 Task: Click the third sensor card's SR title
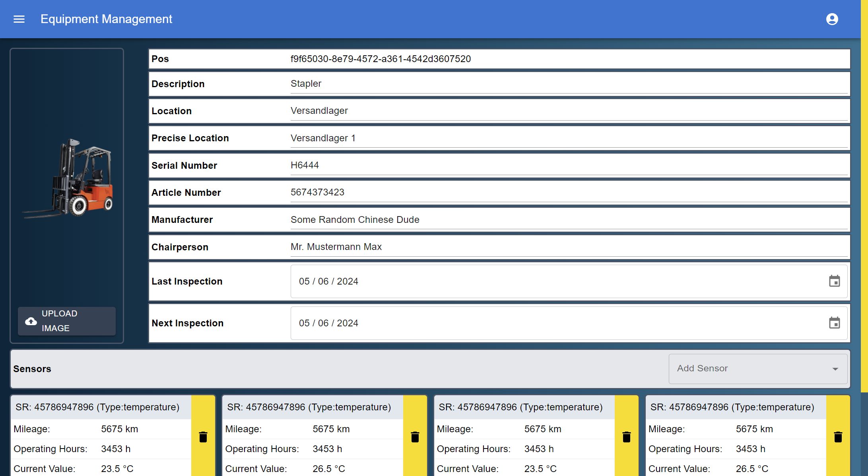click(520, 407)
